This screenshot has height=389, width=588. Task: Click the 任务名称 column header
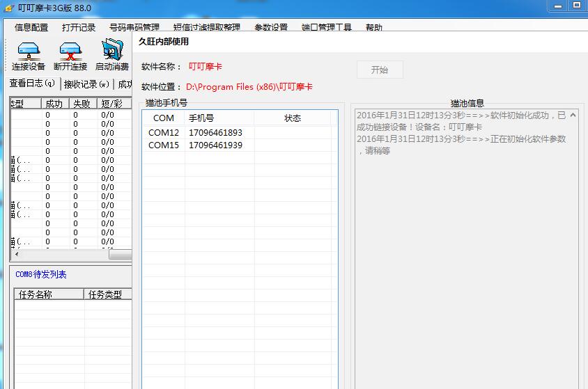point(49,294)
